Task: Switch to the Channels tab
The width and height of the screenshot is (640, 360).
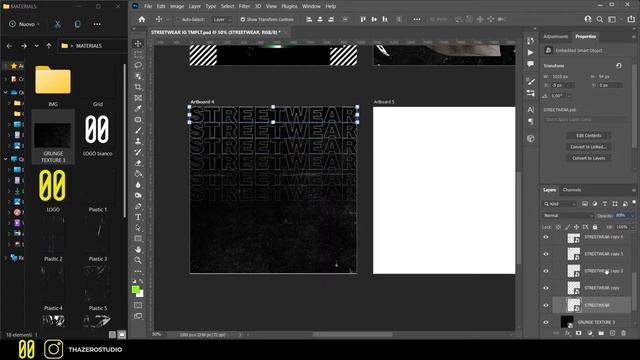Action: tap(572, 190)
